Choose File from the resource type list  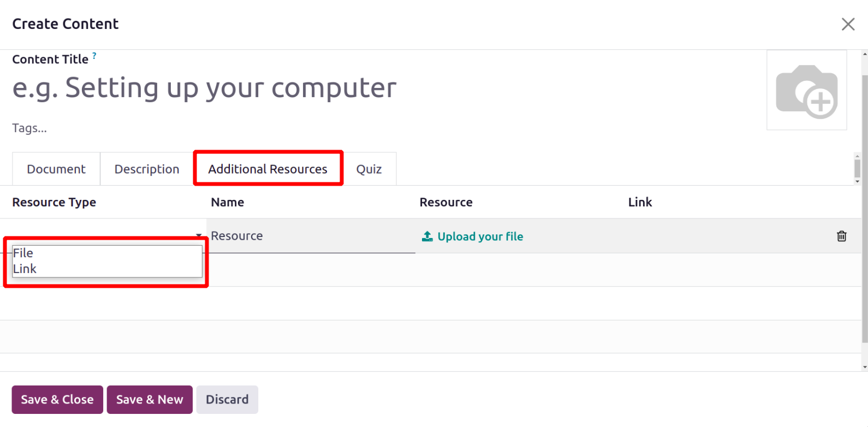pos(107,253)
